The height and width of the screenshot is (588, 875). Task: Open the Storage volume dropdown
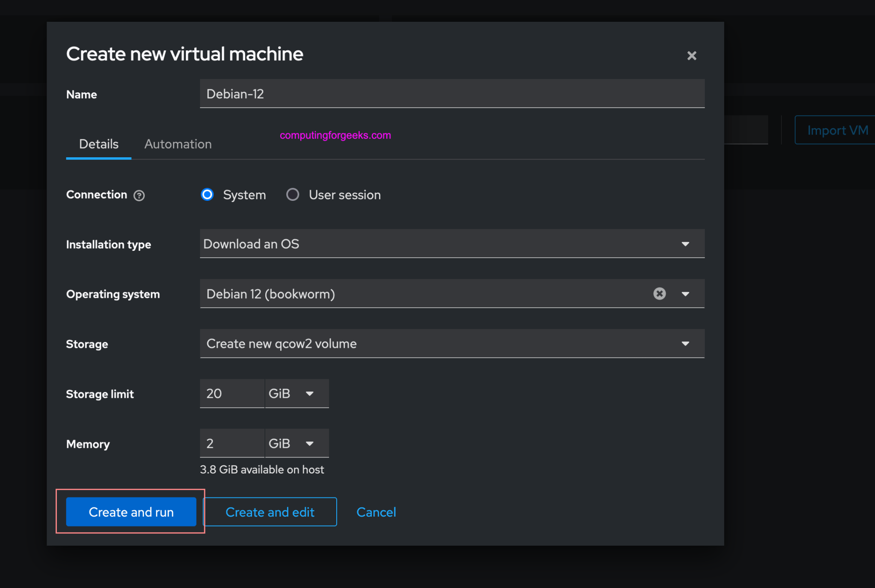(685, 344)
